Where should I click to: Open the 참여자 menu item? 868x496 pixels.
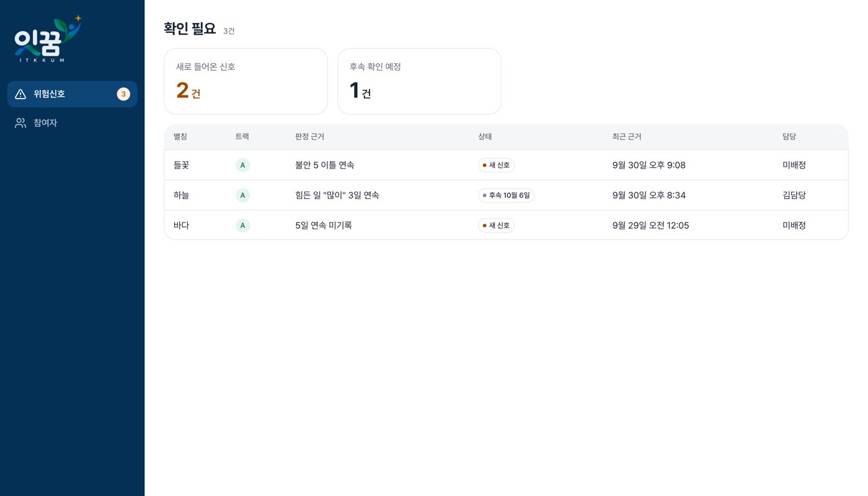(72, 123)
